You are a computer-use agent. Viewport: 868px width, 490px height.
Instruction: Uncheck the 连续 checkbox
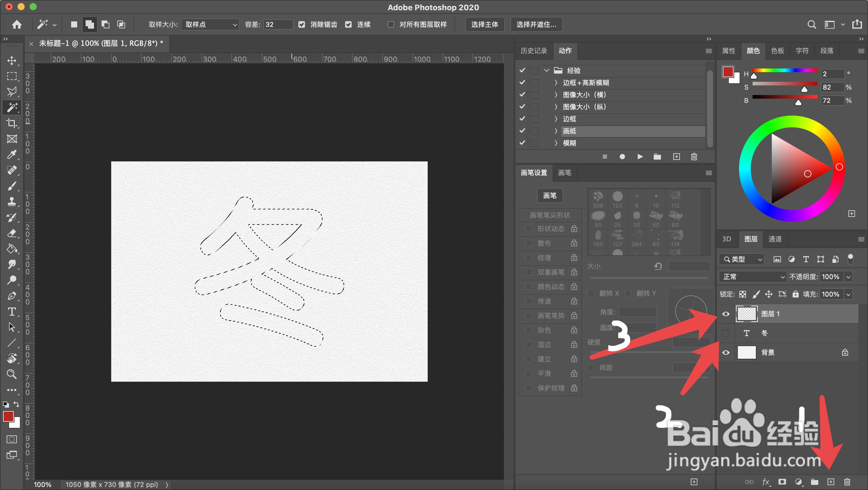pyautogui.click(x=348, y=24)
